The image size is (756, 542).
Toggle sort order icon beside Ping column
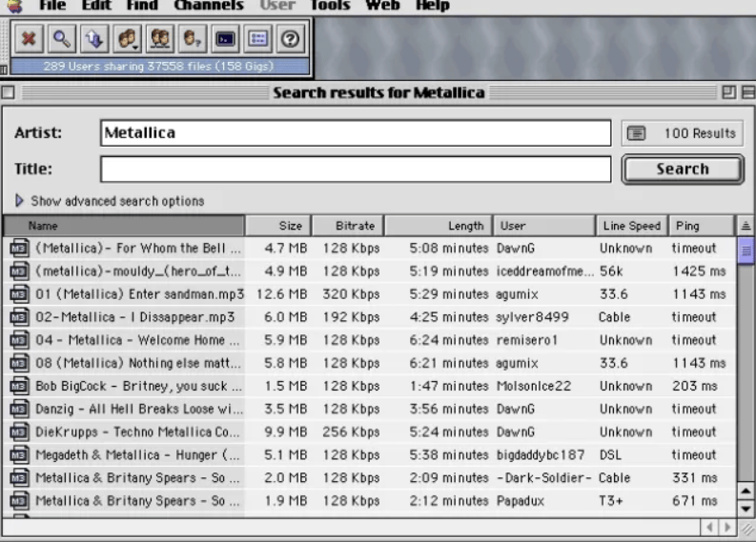tap(746, 226)
